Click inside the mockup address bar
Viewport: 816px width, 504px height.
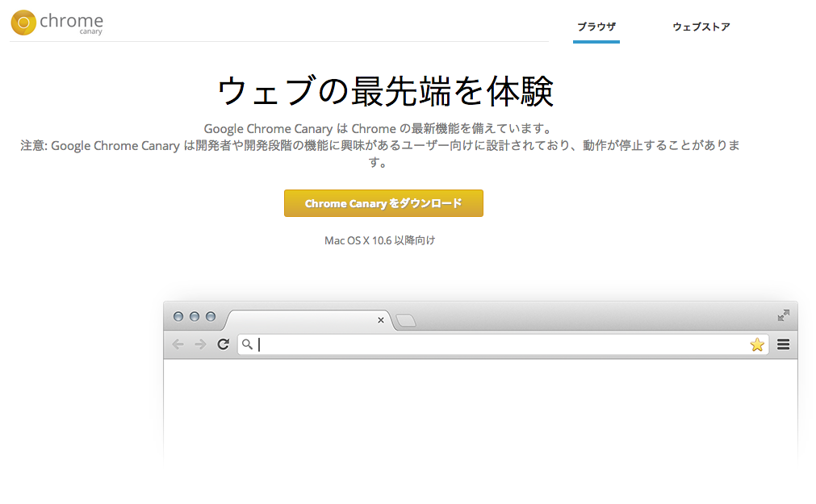pos(503,344)
